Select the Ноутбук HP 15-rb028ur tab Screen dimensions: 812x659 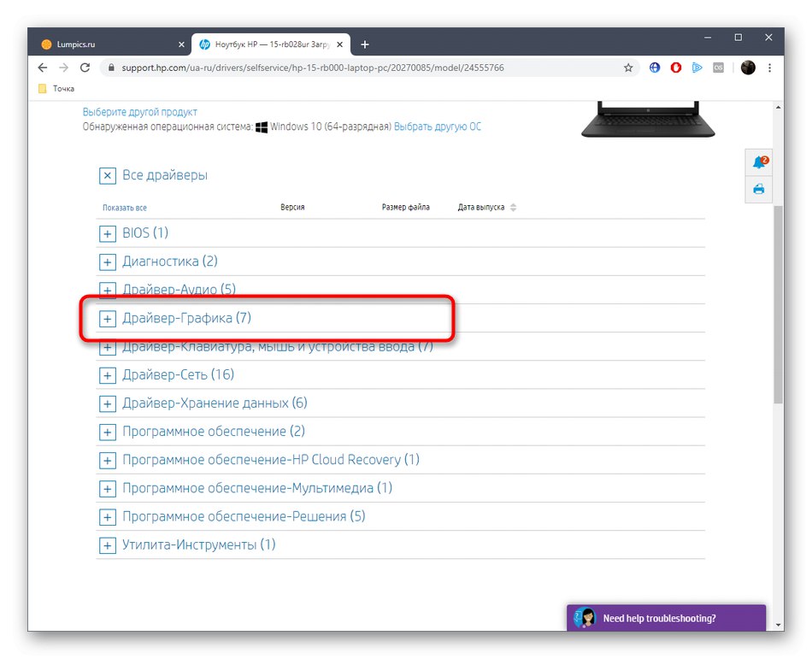tap(271, 44)
